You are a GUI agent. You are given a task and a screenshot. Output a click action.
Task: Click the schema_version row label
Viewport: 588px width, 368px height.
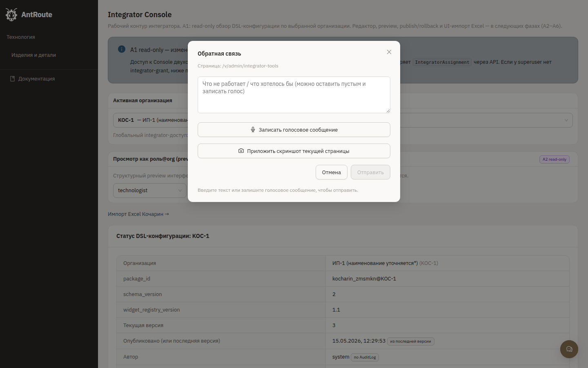pos(143,294)
